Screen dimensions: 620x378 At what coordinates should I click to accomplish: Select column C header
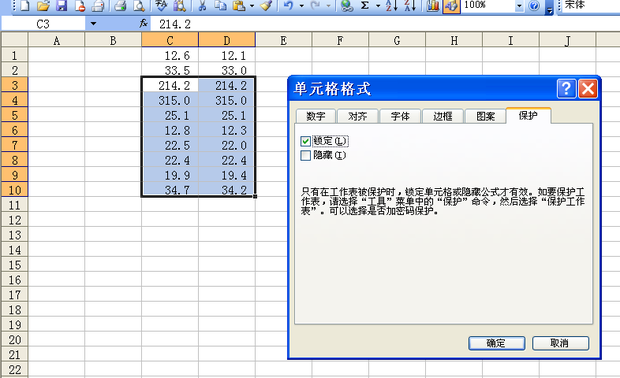pyautogui.click(x=170, y=40)
